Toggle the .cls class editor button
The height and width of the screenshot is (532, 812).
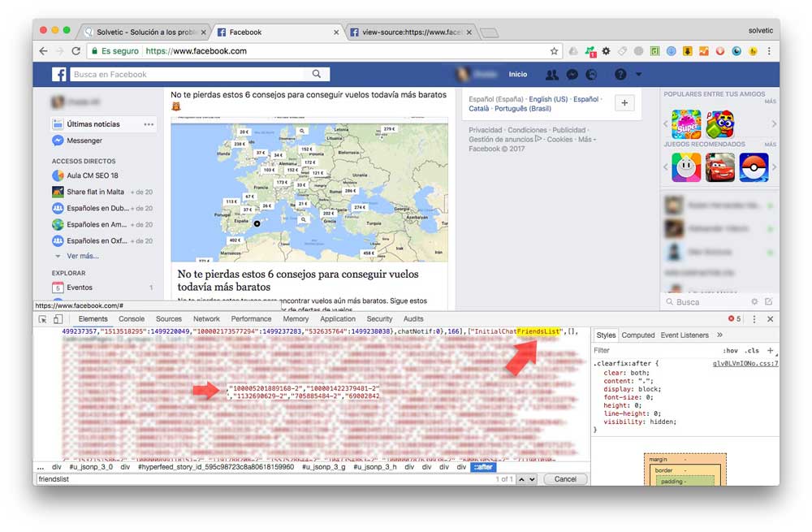click(752, 351)
